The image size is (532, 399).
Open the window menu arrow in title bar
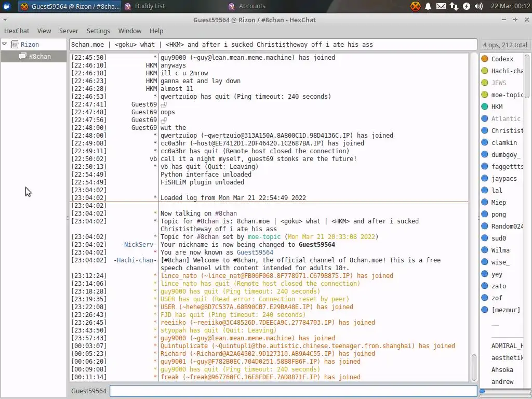(x=5, y=20)
